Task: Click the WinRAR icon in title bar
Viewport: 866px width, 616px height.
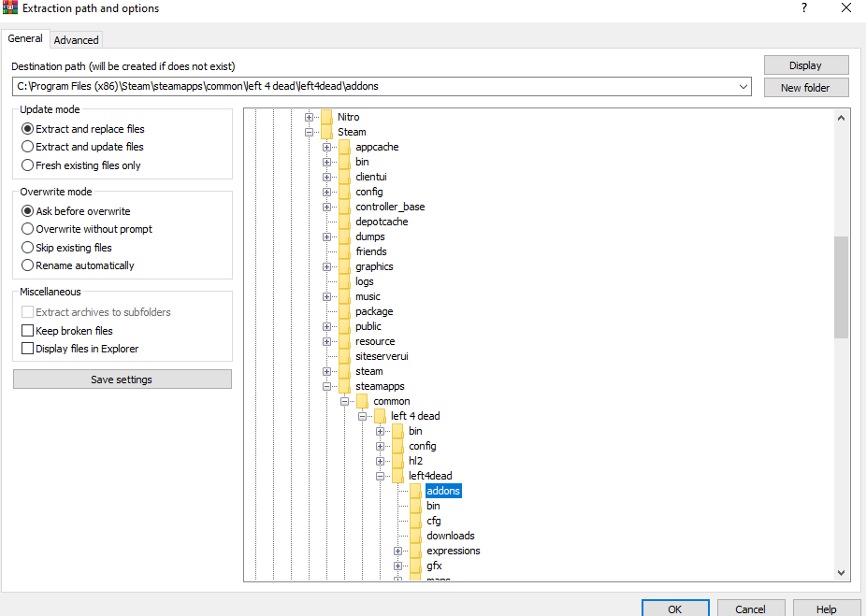Action: [x=10, y=8]
